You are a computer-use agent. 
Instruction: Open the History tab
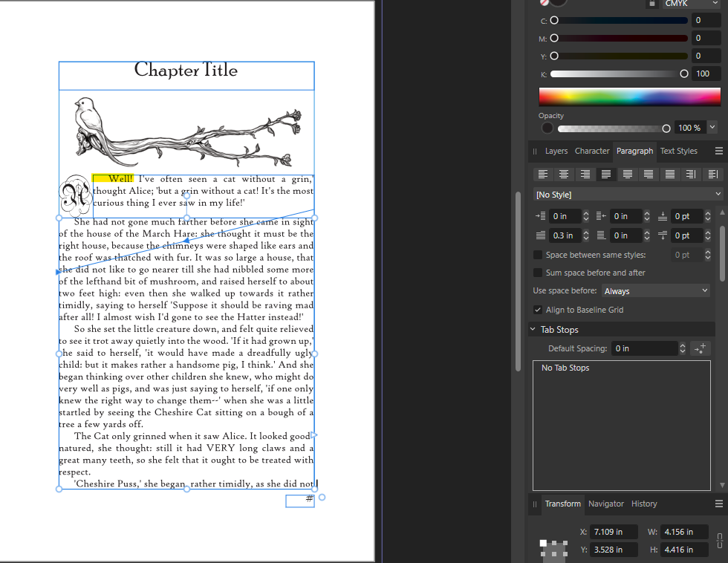coord(644,504)
